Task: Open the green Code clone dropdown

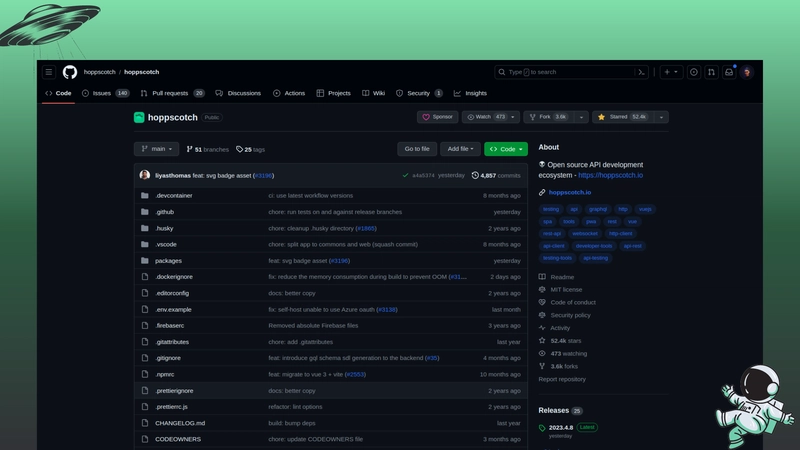Action: click(506, 149)
